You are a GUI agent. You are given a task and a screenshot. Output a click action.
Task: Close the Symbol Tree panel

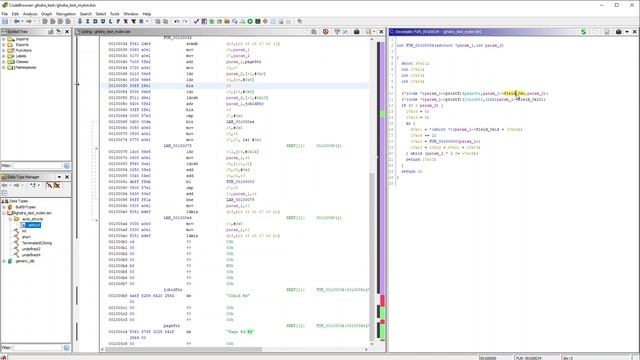(x=67, y=31)
